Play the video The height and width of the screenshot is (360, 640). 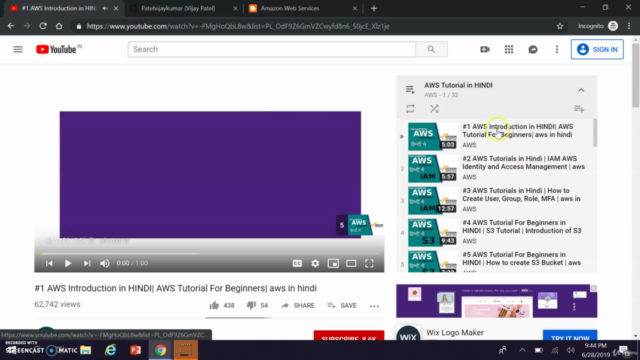click(68, 263)
